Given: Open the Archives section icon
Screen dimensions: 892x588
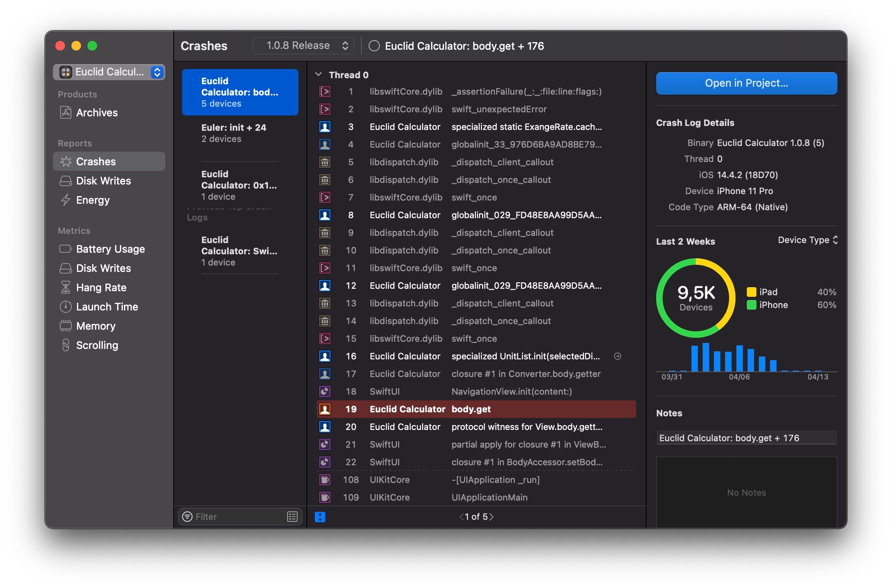Looking at the screenshot, I should click(x=66, y=113).
